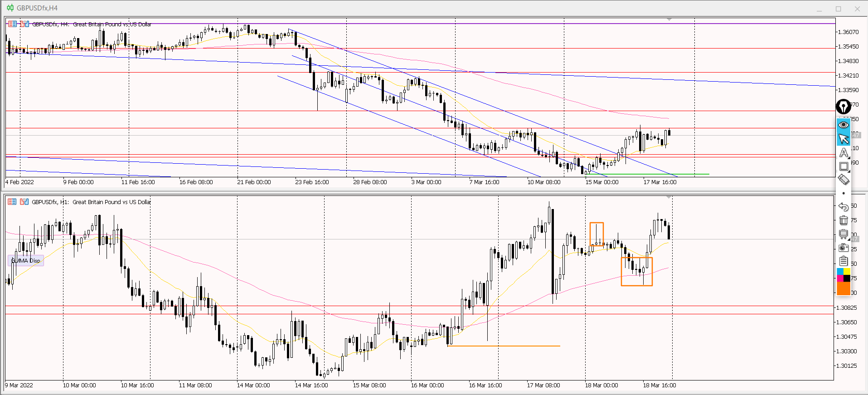Image resolution: width=868 pixels, height=395 pixels.
Task: Maximize the GBPUSDfx chart window
Action: [x=839, y=9]
